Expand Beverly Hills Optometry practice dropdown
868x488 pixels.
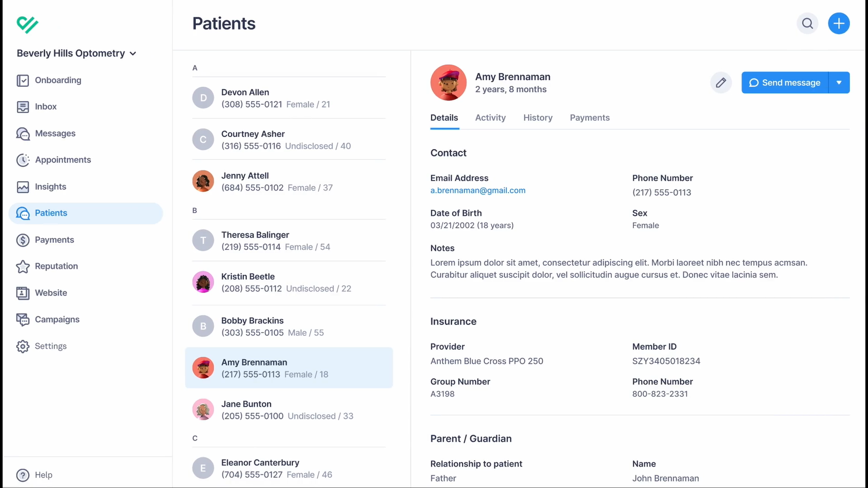click(76, 53)
